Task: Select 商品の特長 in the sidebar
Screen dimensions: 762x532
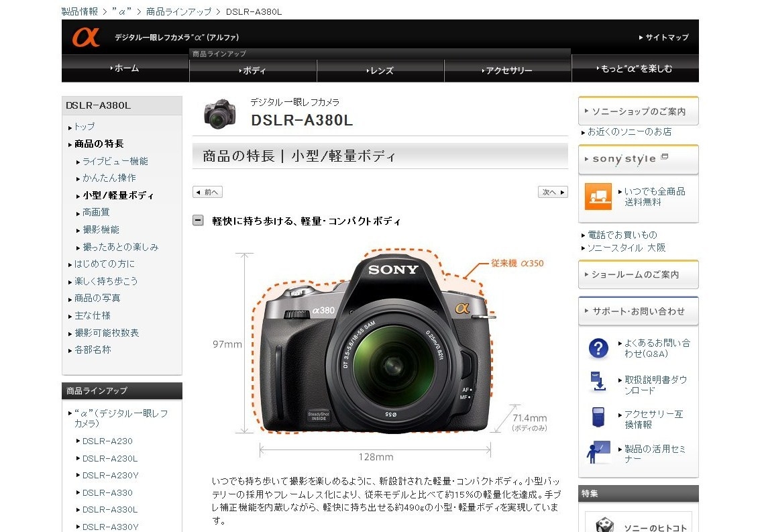Action: pyautogui.click(x=99, y=144)
